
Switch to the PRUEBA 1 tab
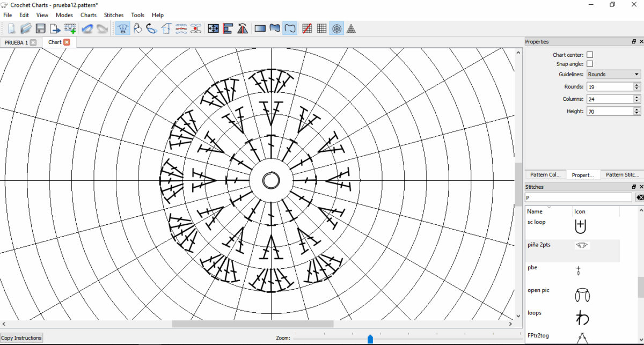16,42
